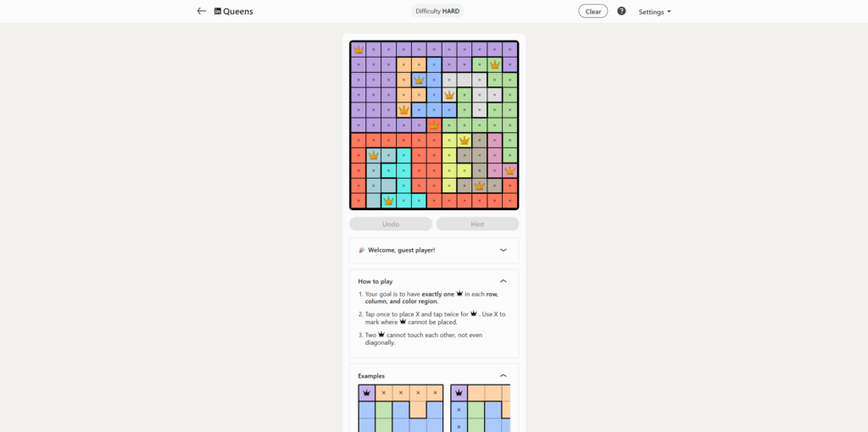Click the crown on the pink cell
The width and height of the screenshot is (868, 432).
click(510, 170)
